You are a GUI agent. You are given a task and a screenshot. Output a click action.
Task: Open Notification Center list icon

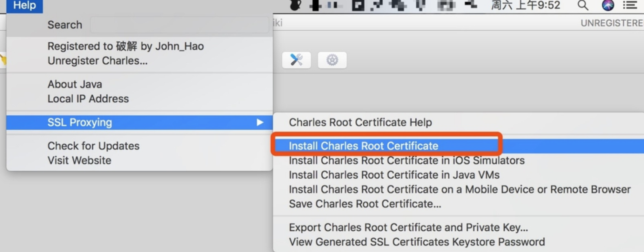[x=630, y=5]
